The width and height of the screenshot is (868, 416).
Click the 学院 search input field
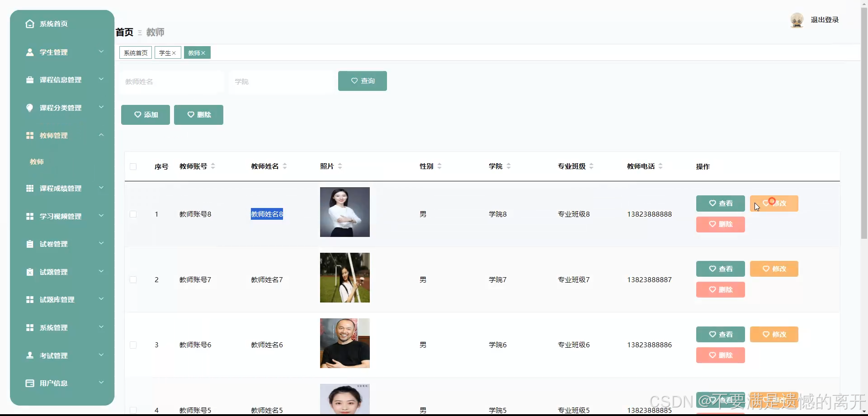[281, 82]
